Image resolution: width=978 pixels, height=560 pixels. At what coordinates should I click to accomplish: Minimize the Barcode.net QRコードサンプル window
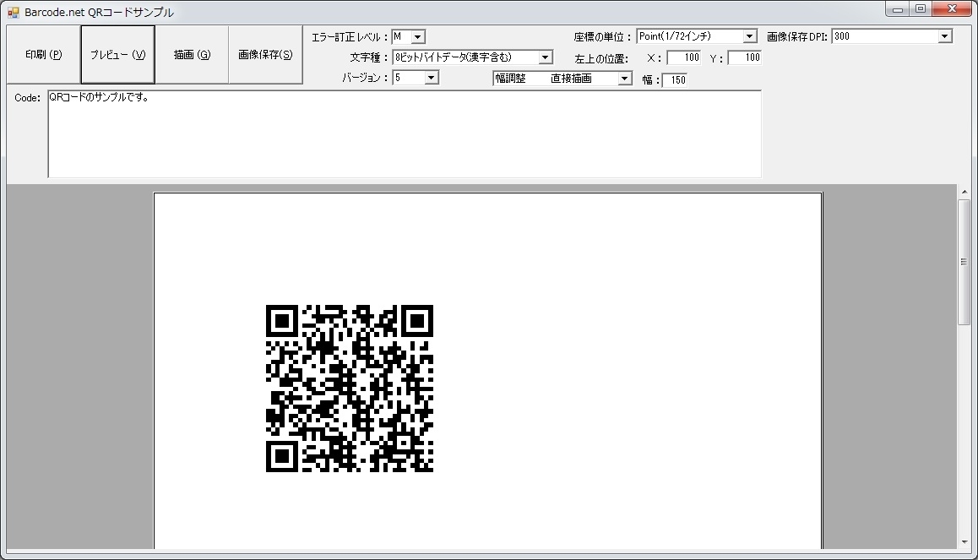[898, 9]
